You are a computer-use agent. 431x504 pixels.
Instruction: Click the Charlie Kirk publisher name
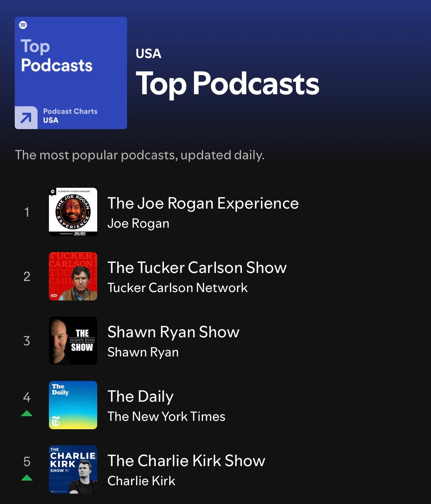click(x=141, y=481)
